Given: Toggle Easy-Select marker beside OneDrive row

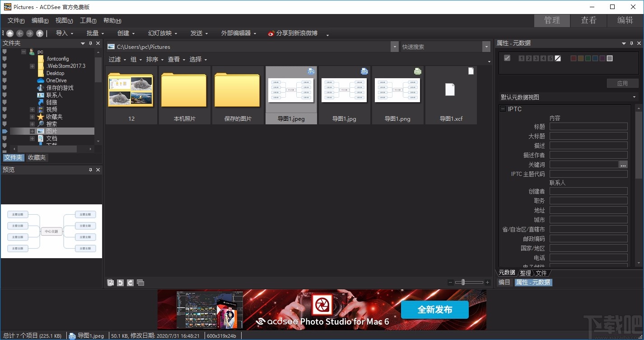Looking at the screenshot, I should [5, 80].
